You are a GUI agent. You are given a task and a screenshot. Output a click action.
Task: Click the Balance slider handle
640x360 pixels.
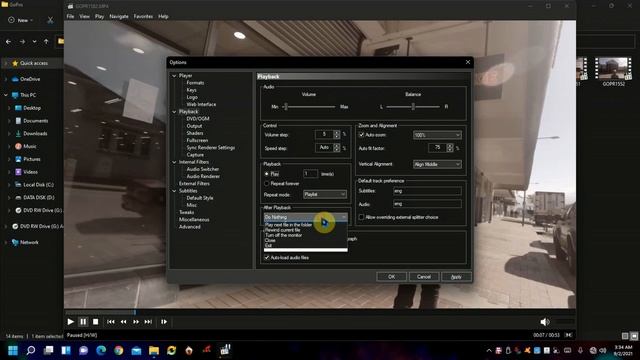point(413,107)
